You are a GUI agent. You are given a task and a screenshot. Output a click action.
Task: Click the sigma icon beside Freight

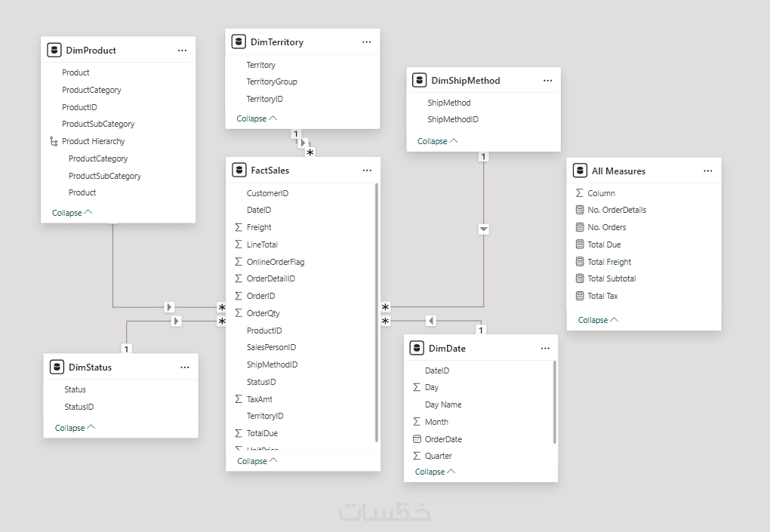click(239, 227)
